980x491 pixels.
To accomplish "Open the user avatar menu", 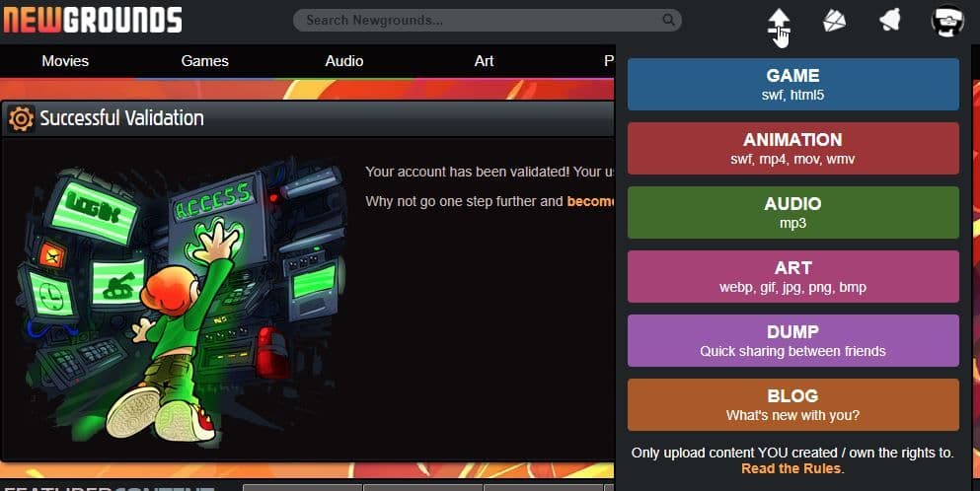I will pos(947,21).
